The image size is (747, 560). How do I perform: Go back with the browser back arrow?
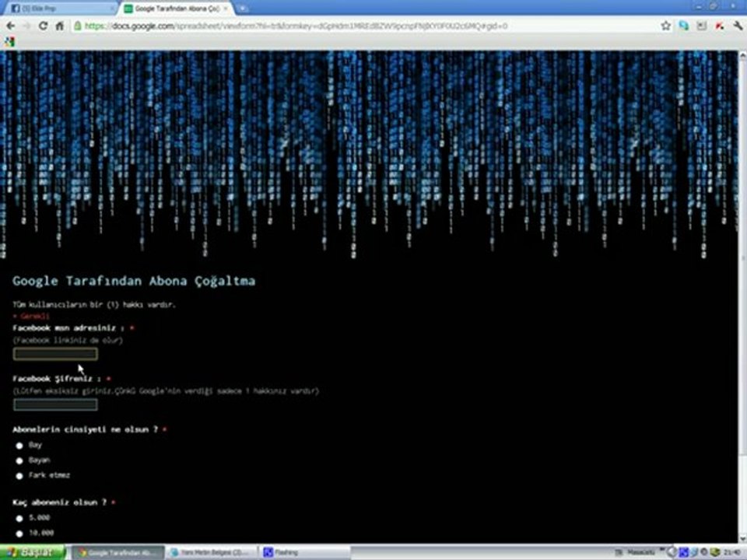10,26
